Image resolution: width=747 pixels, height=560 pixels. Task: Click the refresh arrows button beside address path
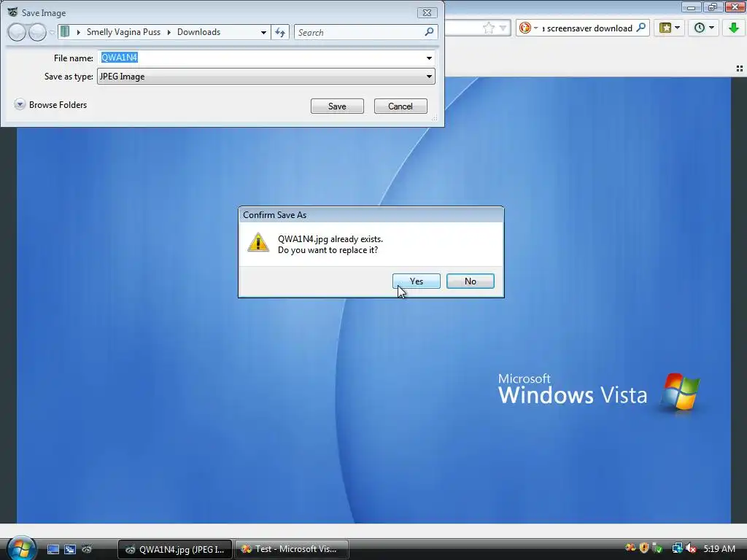[280, 32]
